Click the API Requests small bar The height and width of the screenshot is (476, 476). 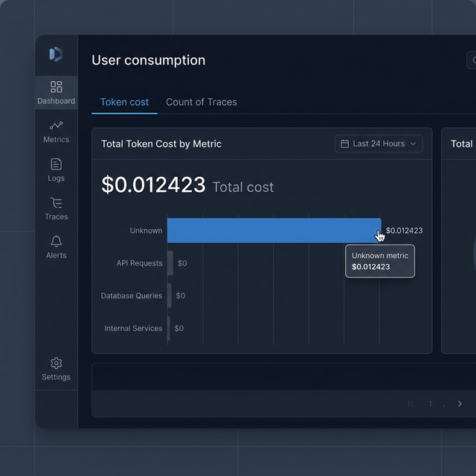pos(170,263)
